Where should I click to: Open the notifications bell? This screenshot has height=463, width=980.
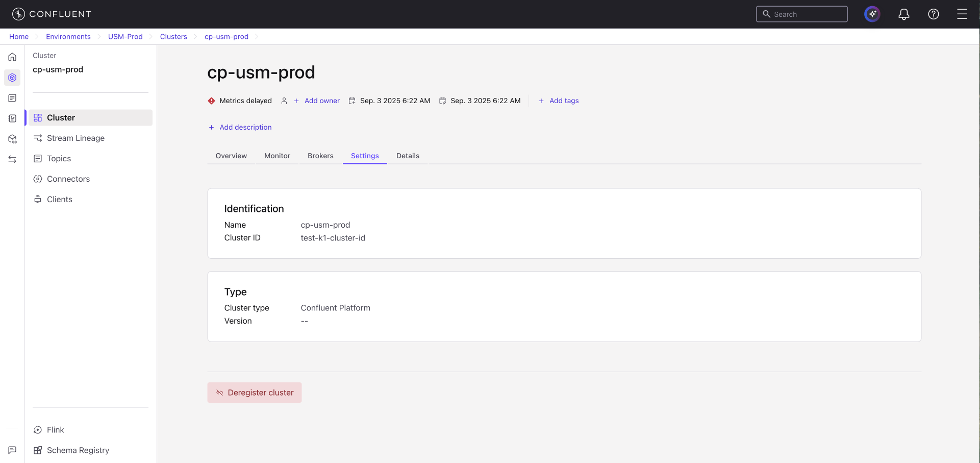pos(904,14)
